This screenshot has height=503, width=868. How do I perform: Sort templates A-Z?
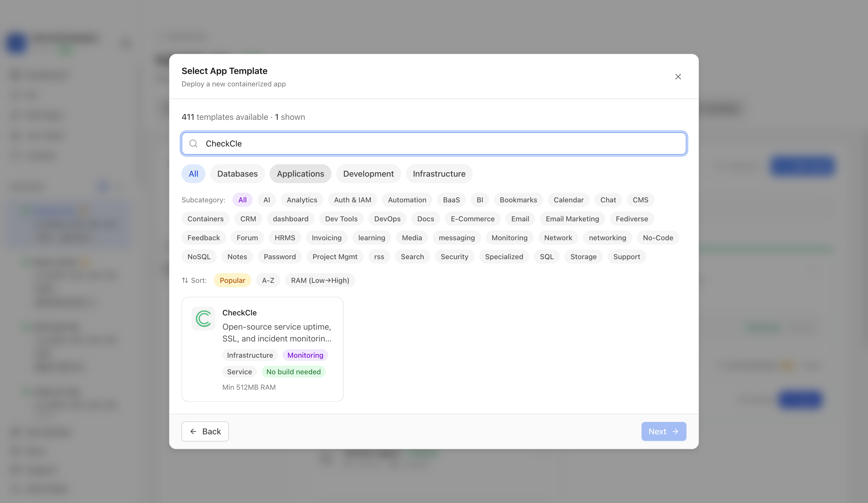(x=268, y=280)
